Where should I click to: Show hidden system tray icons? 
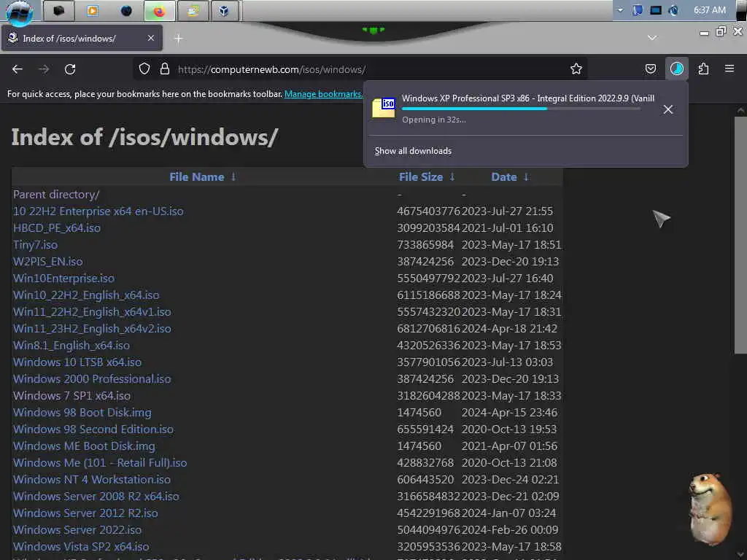pos(620,10)
